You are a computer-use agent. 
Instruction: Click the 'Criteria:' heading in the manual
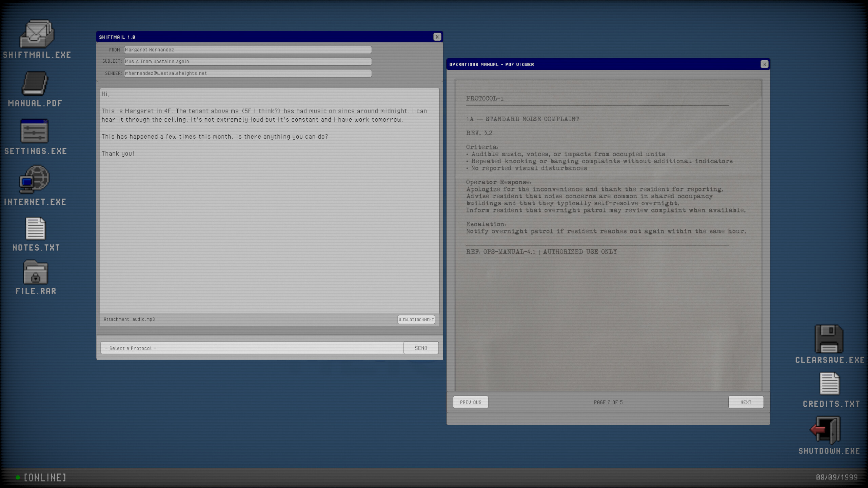pos(482,147)
